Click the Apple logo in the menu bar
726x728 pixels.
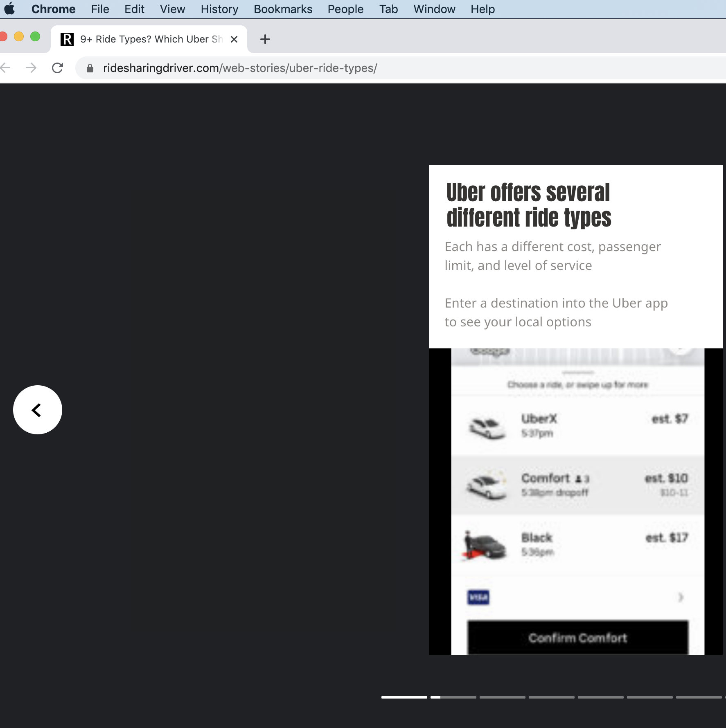[10, 9]
